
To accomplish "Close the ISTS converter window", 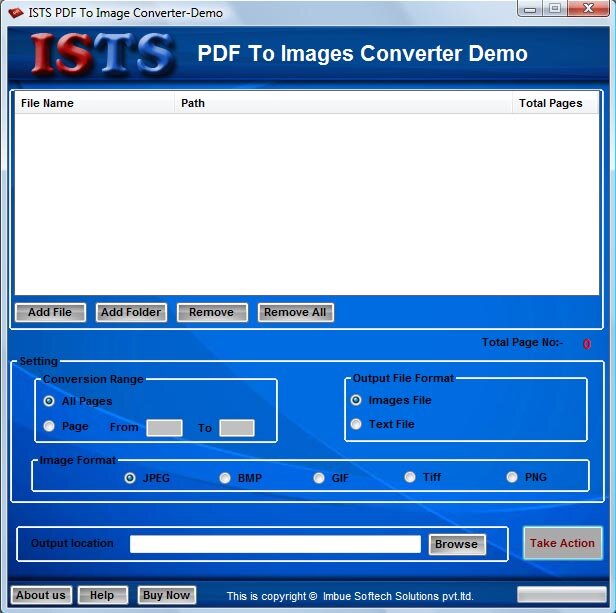I will [x=588, y=9].
